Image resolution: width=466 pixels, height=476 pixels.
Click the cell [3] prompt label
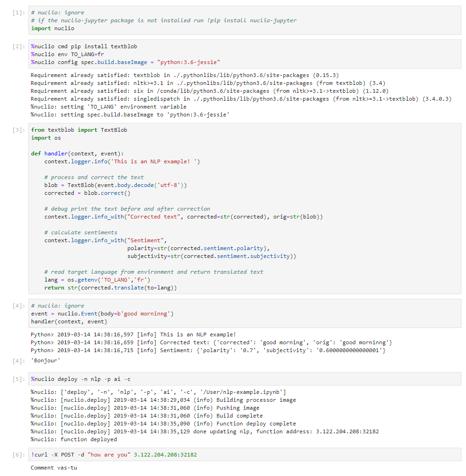19,130
